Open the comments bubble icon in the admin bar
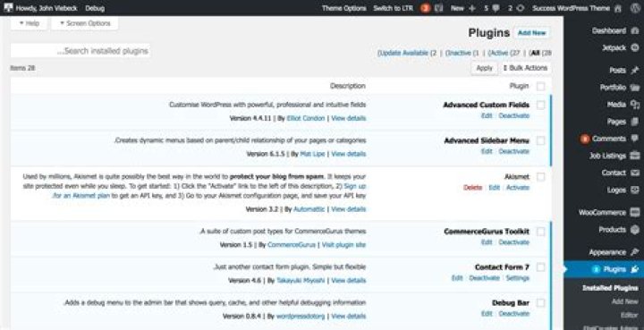 coord(496,8)
